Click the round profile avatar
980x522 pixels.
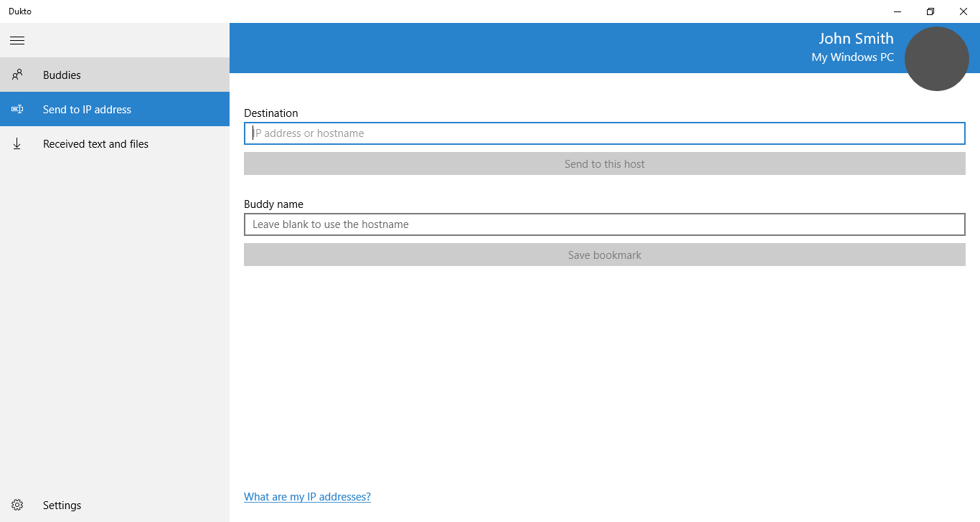937,59
